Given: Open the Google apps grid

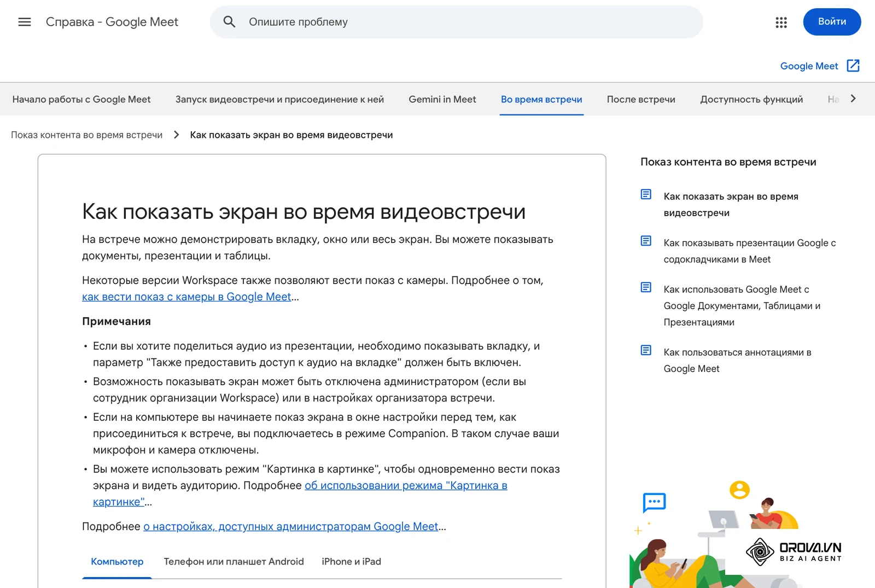Looking at the screenshot, I should coord(781,22).
